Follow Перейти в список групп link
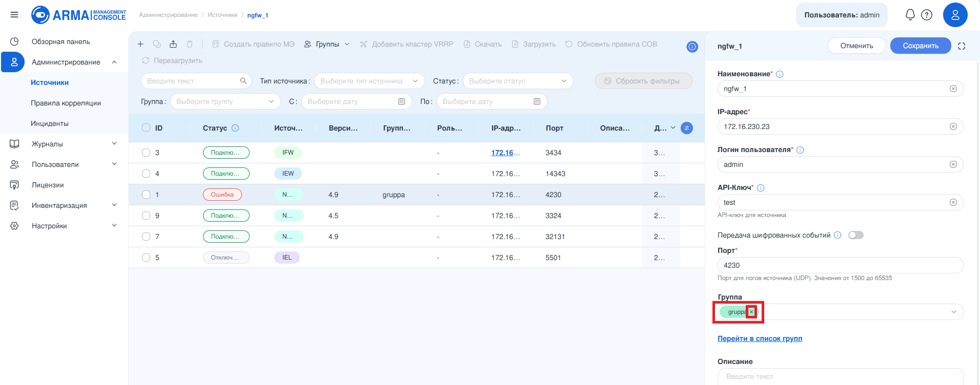The height and width of the screenshot is (385, 980). click(760, 338)
